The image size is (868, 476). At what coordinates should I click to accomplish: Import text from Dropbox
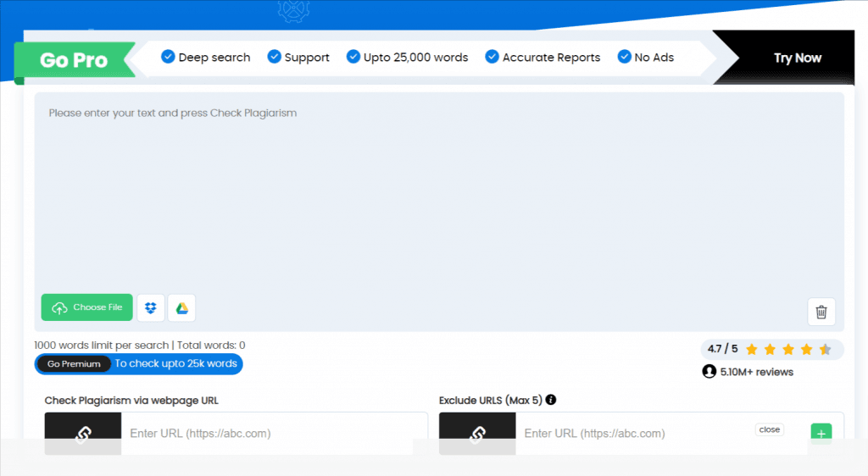point(151,307)
